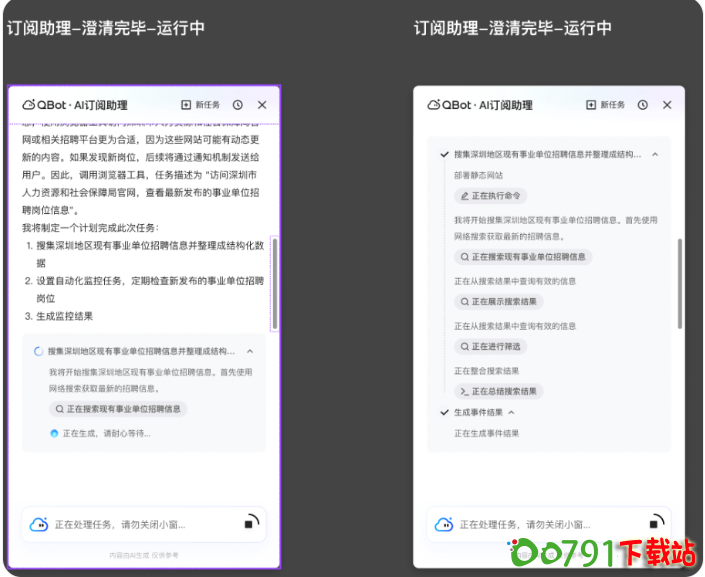Open the 正在总结搜索结果 step chip
The image size is (705, 577).
coord(498,391)
